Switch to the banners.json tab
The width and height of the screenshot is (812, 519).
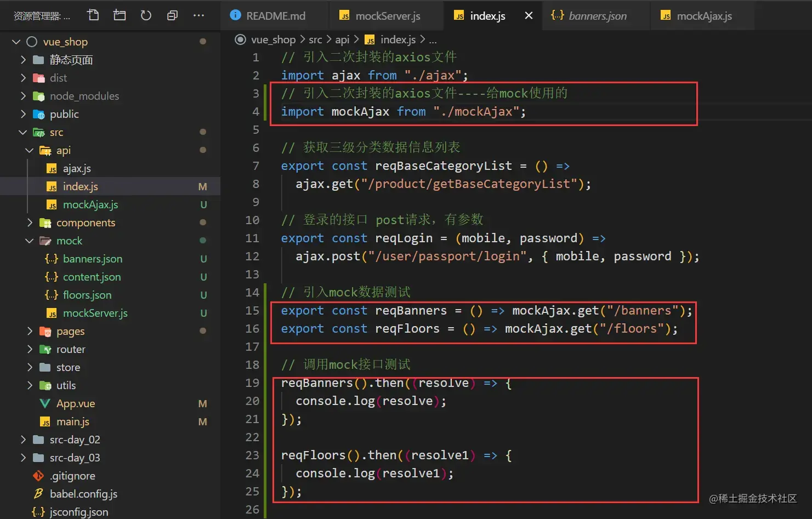596,16
